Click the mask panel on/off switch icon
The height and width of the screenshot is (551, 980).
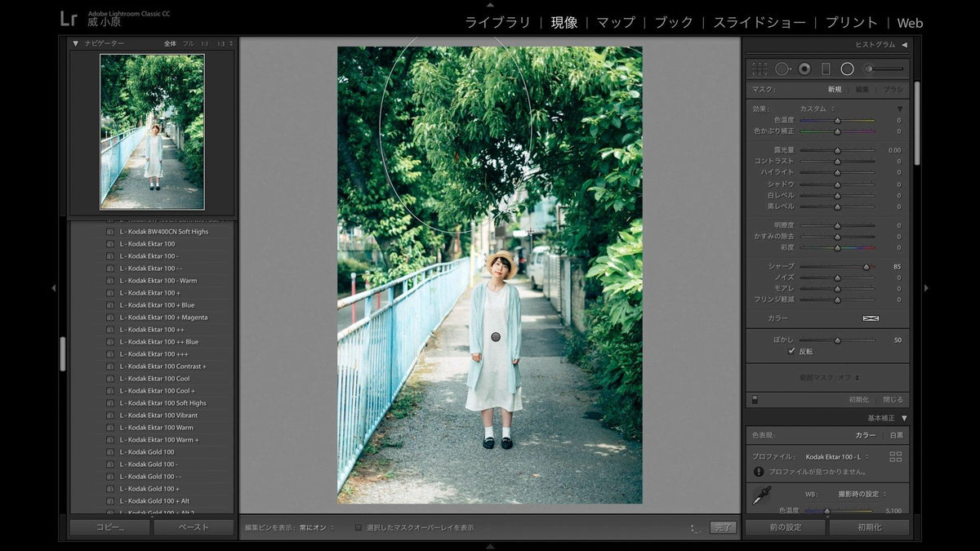[755, 400]
